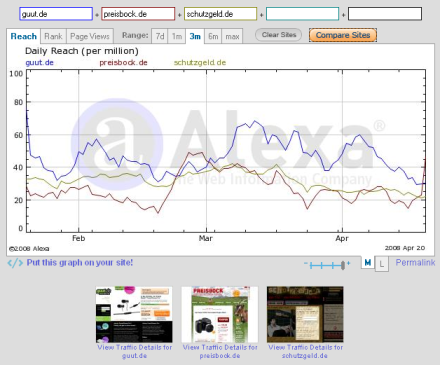Click the olive schutzgeld.de legend label
Viewport: 440px width, 365px height.
click(x=200, y=63)
